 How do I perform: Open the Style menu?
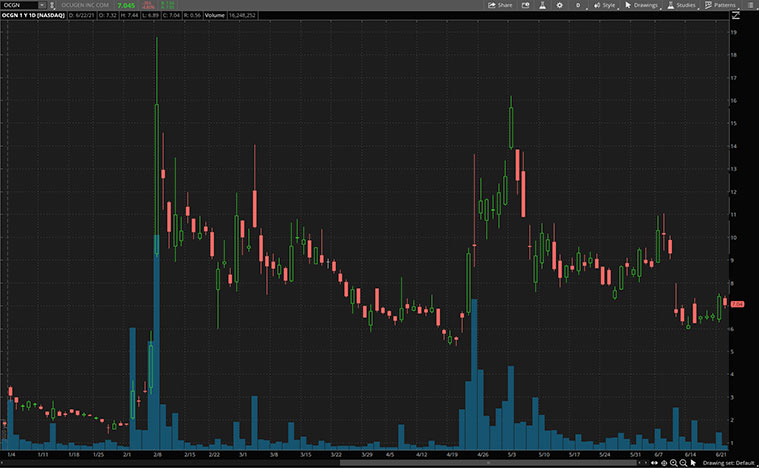click(605, 5)
